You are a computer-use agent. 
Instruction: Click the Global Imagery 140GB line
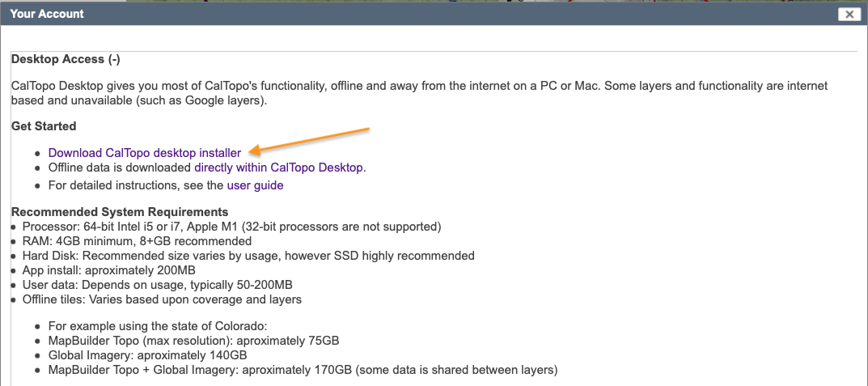pyautogui.click(x=147, y=355)
